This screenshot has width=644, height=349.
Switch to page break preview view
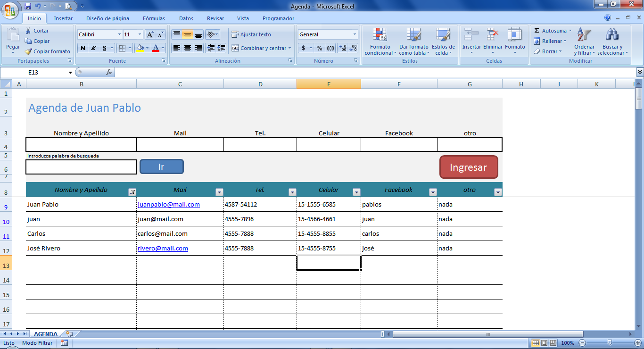click(553, 343)
